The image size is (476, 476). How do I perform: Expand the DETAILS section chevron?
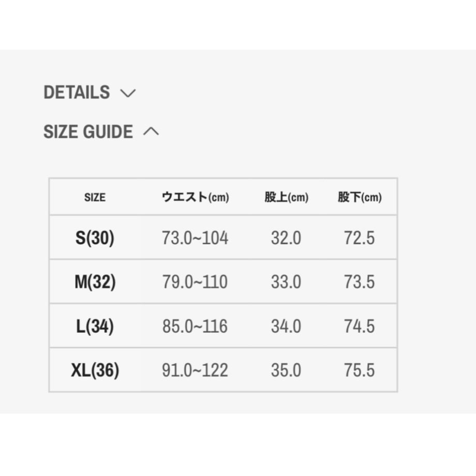point(128,93)
